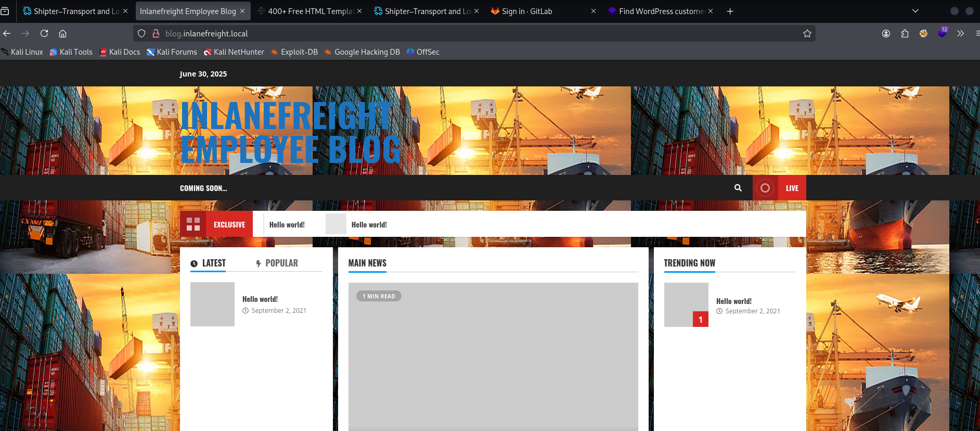Click the red EXCLUSIVE grid icon
980x431 pixels.
pyautogui.click(x=193, y=224)
